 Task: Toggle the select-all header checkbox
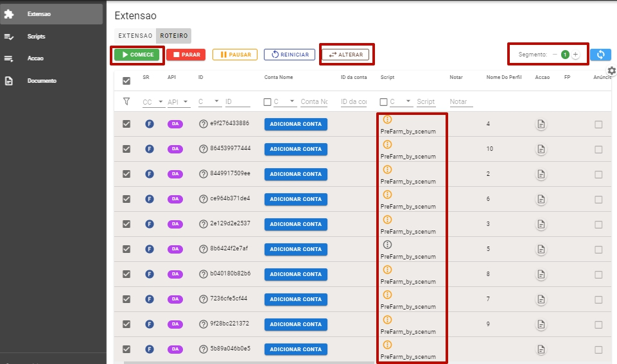[x=126, y=81]
